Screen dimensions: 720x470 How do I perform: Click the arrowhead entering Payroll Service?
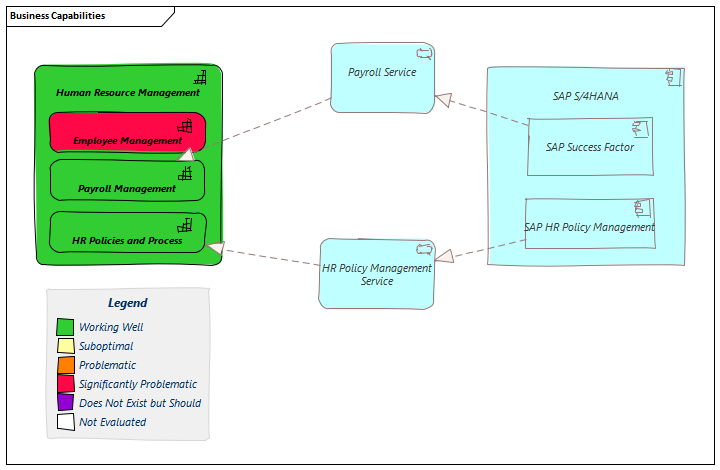tap(444, 100)
